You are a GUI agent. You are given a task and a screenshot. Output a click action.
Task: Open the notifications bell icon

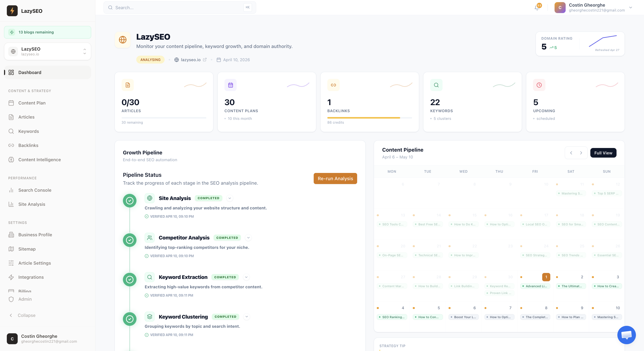pos(537,7)
